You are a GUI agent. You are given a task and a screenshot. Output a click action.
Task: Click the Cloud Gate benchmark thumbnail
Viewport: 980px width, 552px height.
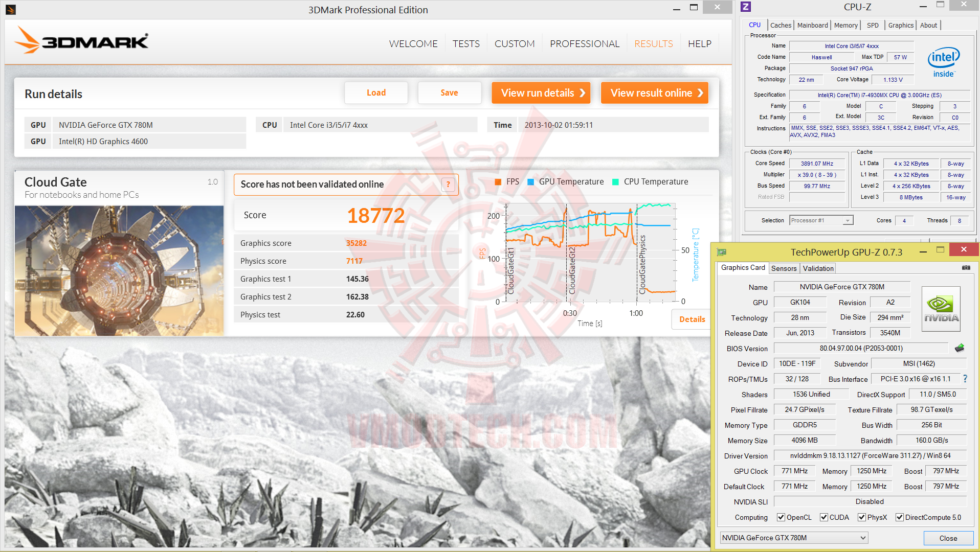[119, 271]
